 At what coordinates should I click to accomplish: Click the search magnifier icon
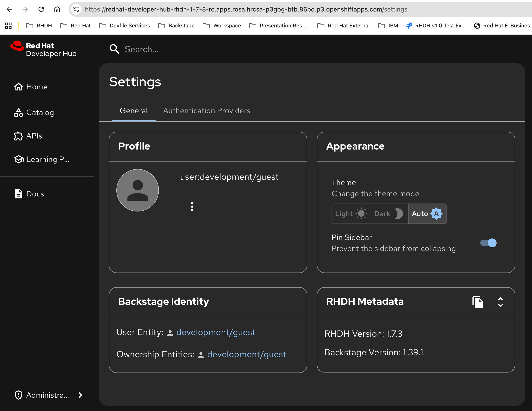114,49
